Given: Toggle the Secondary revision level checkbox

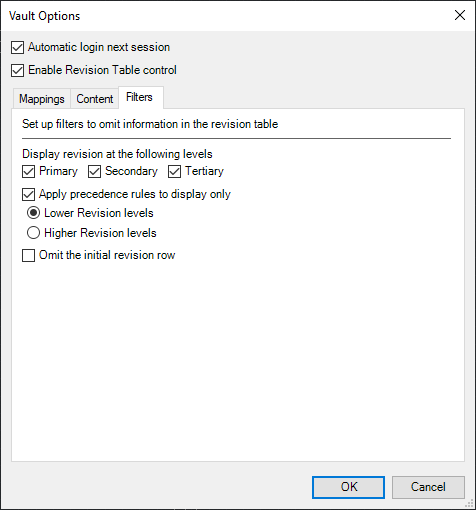Looking at the screenshot, I should (94, 171).
